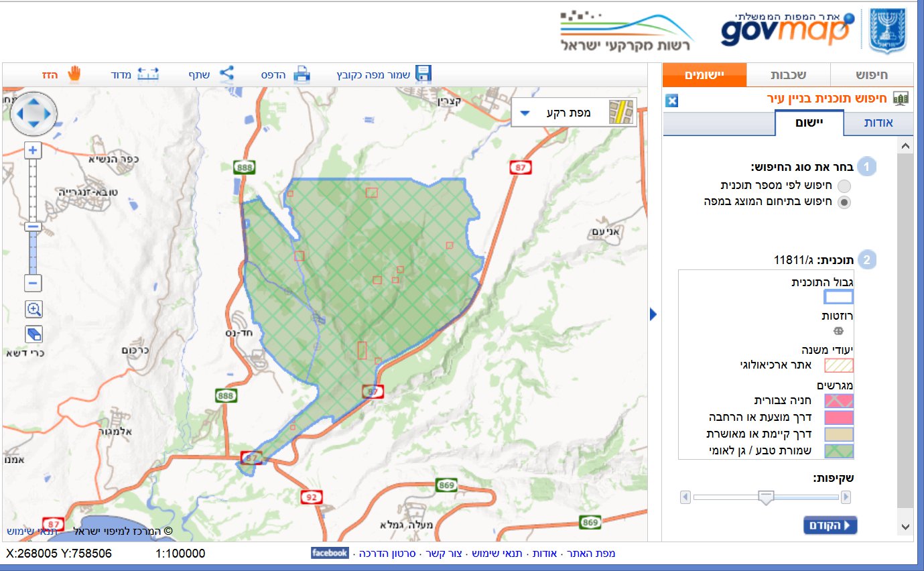Screen dimensions: 924x571
Task: Click the save map as file icon
Action: coord(423,74)
